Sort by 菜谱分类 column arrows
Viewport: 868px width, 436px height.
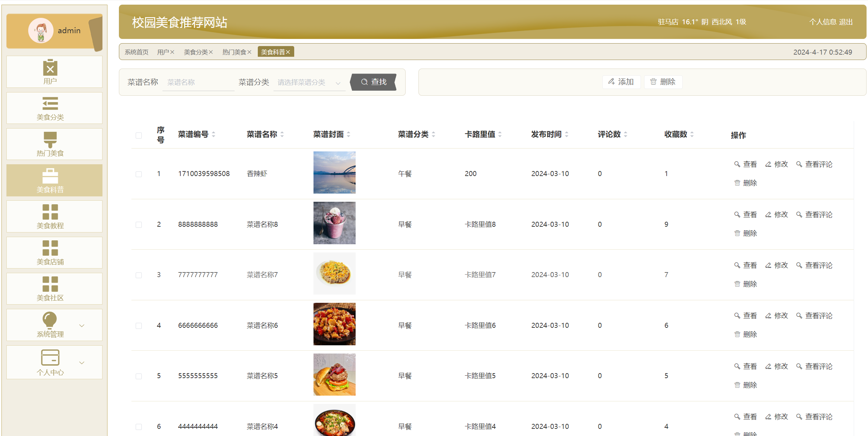pos(433,134)
